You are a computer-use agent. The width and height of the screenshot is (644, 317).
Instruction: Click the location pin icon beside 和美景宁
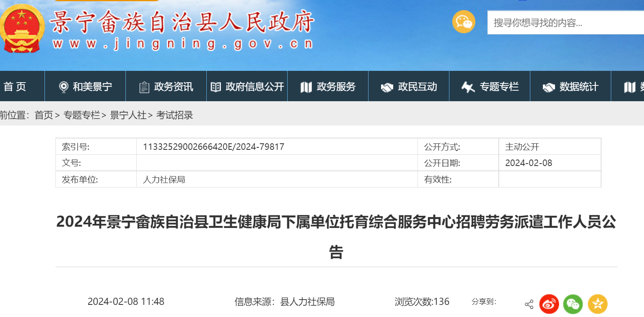[64, 87]
